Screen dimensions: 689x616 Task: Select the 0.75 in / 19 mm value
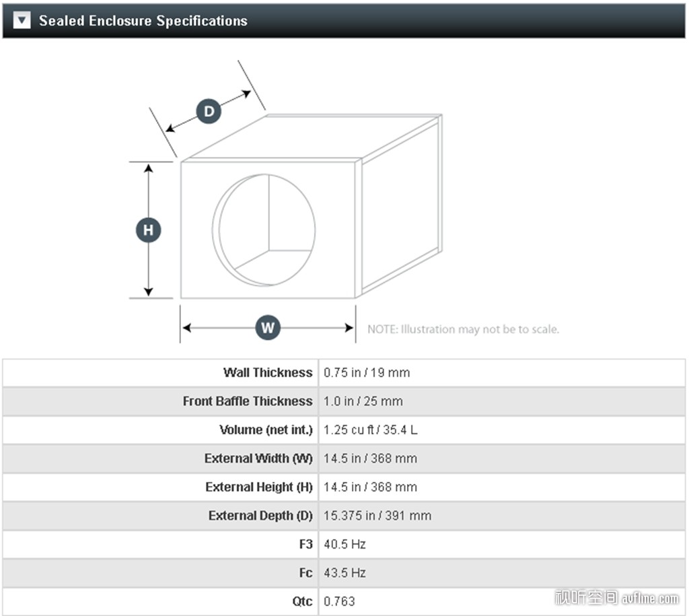367,373
